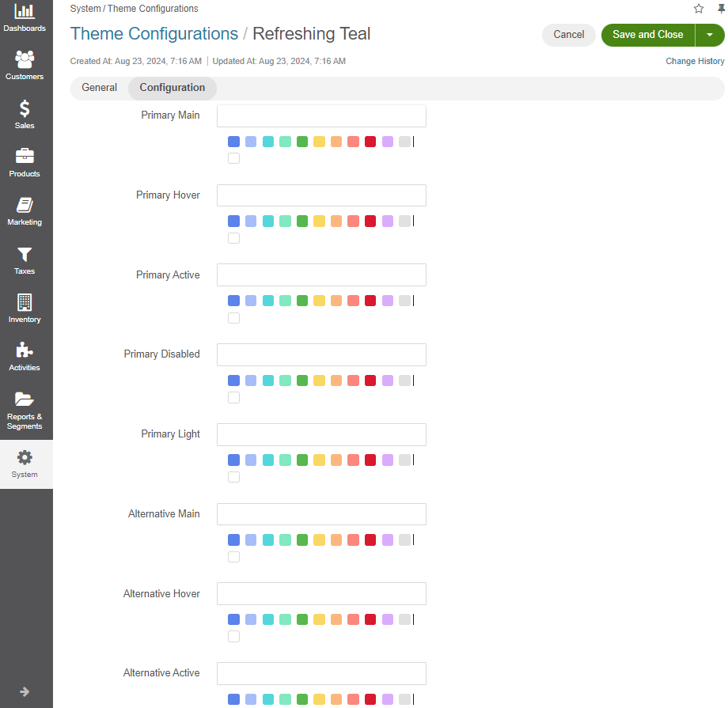Switch to the Configuration tab
The width and height of the screenshot is (728, 708).
(x=173, y=88)
